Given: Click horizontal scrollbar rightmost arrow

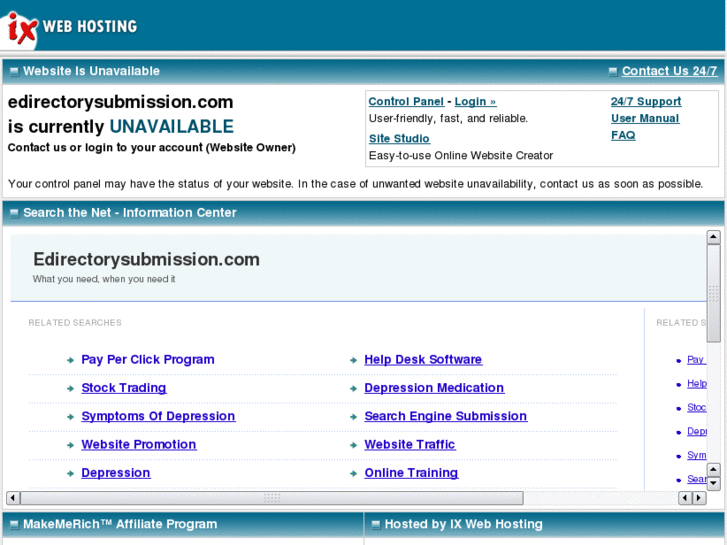Looking at the screenshot, I should click(699, 498).
